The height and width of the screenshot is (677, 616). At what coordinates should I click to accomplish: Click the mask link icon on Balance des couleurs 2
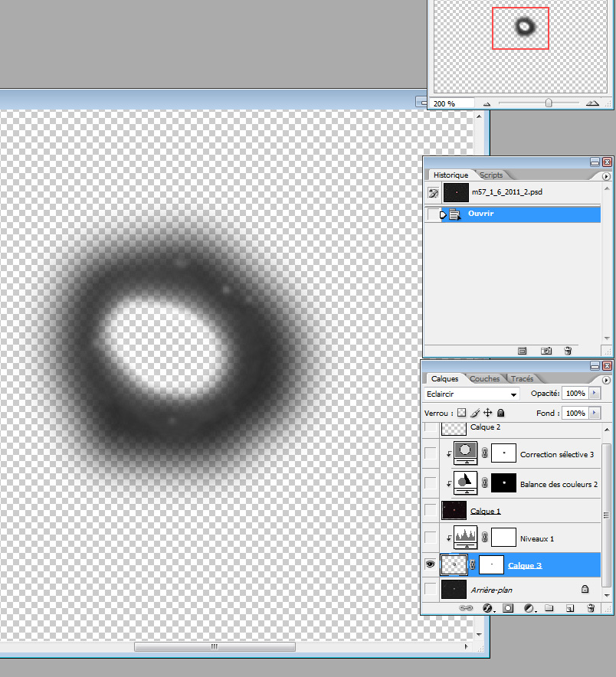point(485,482)
